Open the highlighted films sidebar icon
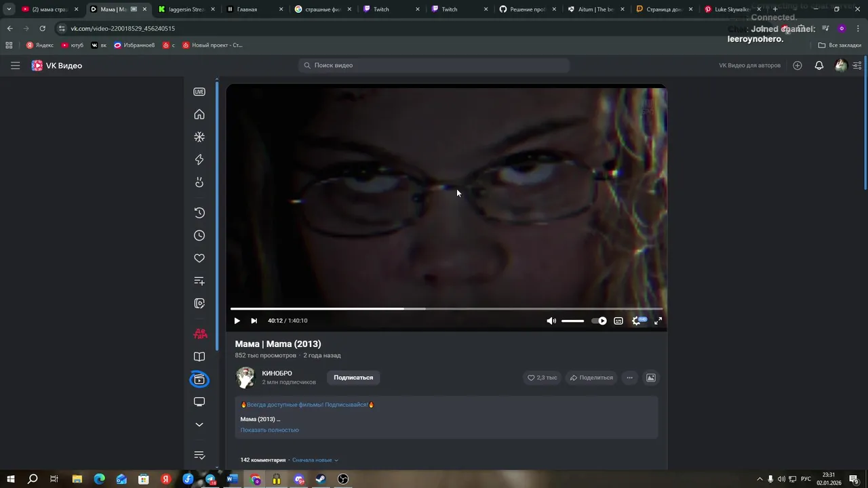This screenshot has height=488, width=868. coord(199,380)
